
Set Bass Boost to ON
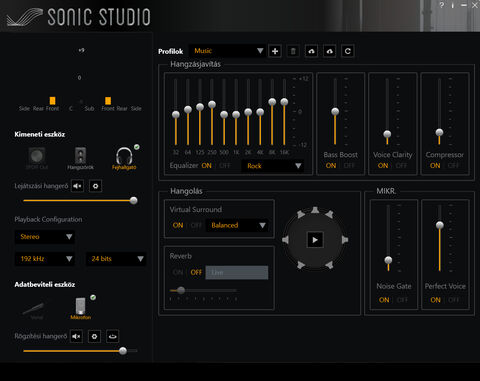331,166
